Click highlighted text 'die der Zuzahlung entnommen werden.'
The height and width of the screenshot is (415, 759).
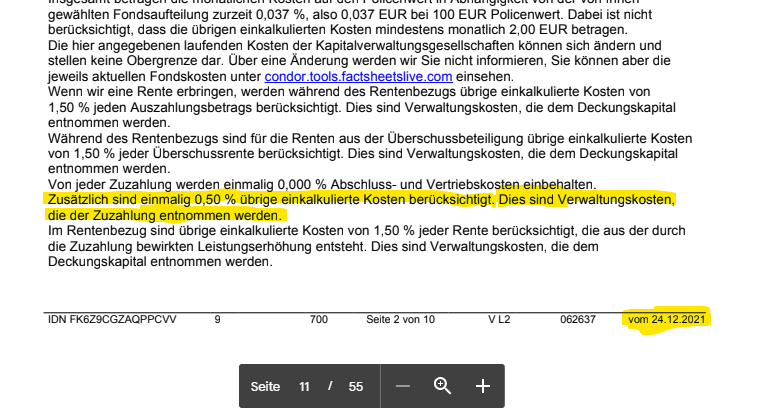coord(165,215)
